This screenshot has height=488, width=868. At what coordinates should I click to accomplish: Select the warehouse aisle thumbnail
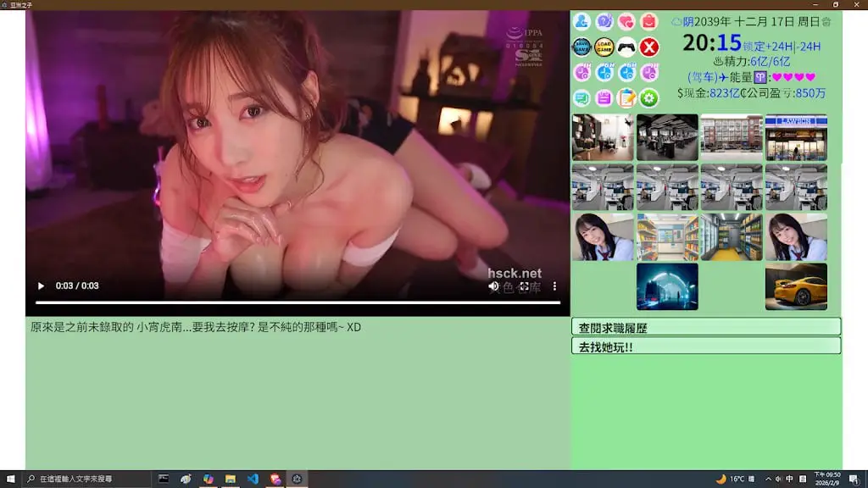click(x=732, y=237)
